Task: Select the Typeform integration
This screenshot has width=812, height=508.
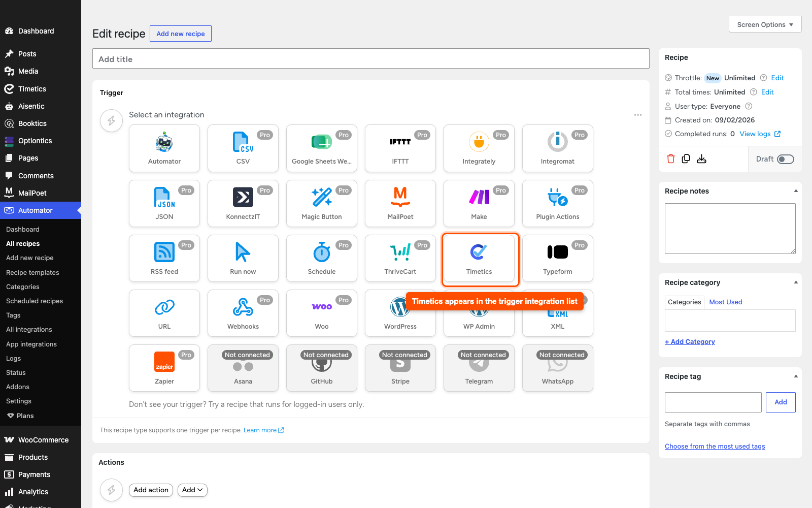Action: tap(558, 258)
